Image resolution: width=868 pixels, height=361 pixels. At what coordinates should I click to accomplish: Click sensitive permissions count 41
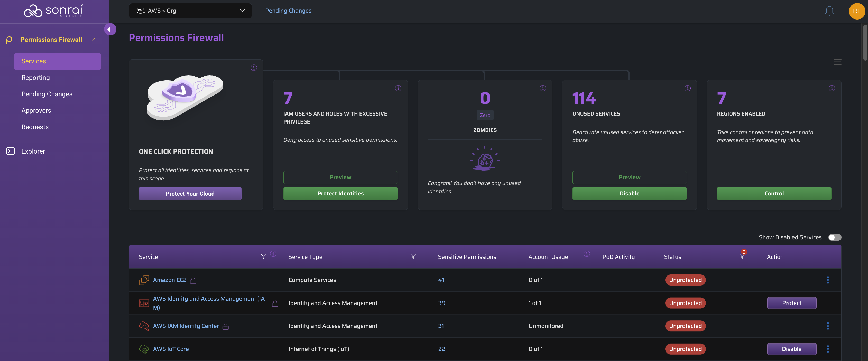click(x=441, y=280)
